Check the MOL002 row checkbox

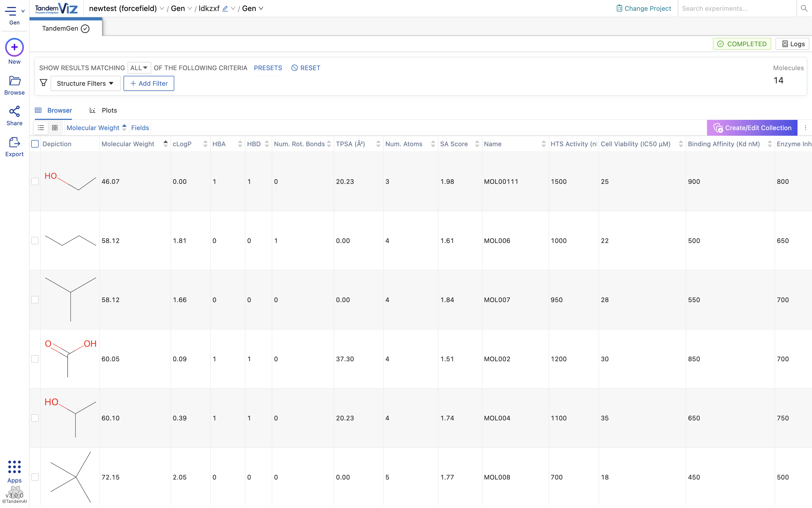click(x=35, y=359)
